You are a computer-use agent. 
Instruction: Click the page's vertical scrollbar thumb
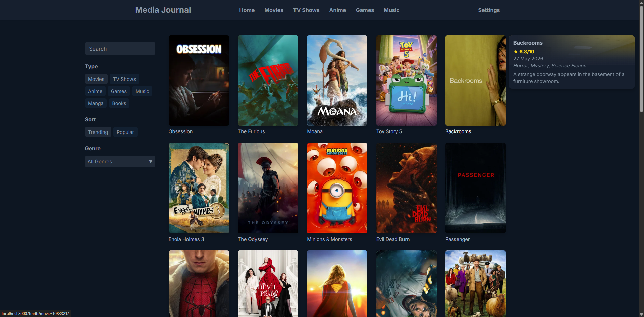(641, 59)
